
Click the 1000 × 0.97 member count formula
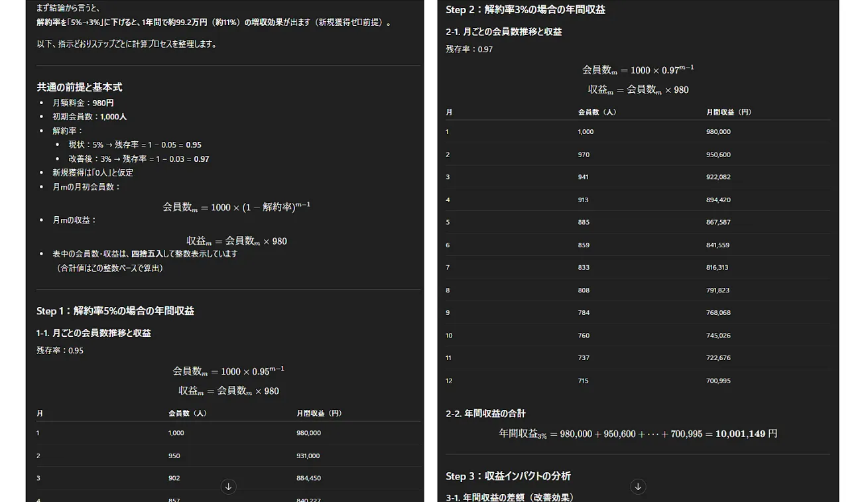[x=638, y=70]
